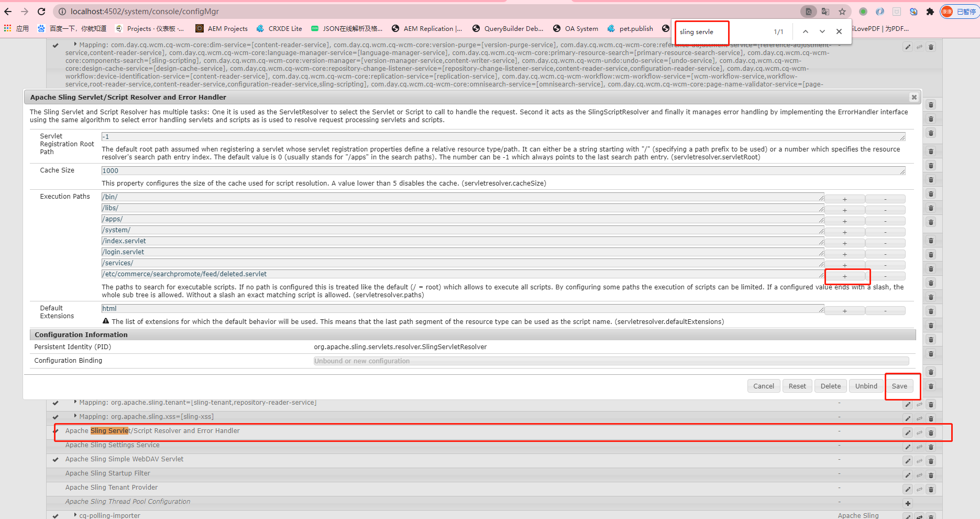The width and height of the screenshot is (980, 519).
Task: Add path after deleted.servlet entry
Action: [x=845, y=276]
